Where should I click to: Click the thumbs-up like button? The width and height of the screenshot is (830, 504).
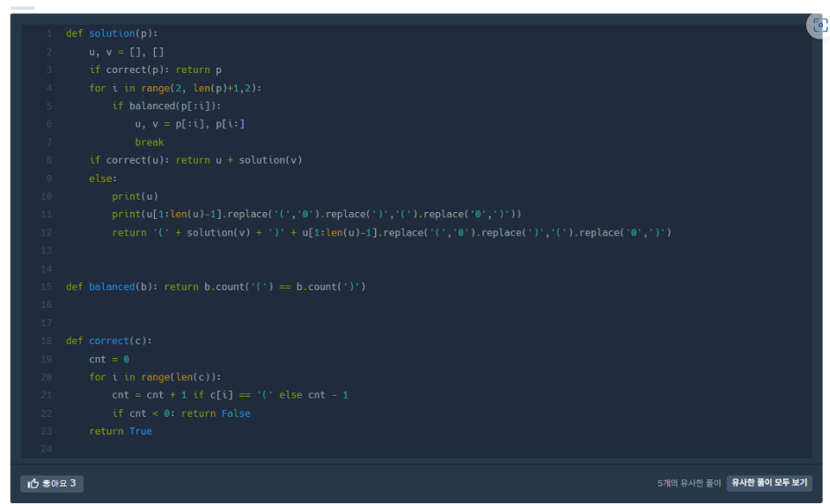(x=52, y=484)
